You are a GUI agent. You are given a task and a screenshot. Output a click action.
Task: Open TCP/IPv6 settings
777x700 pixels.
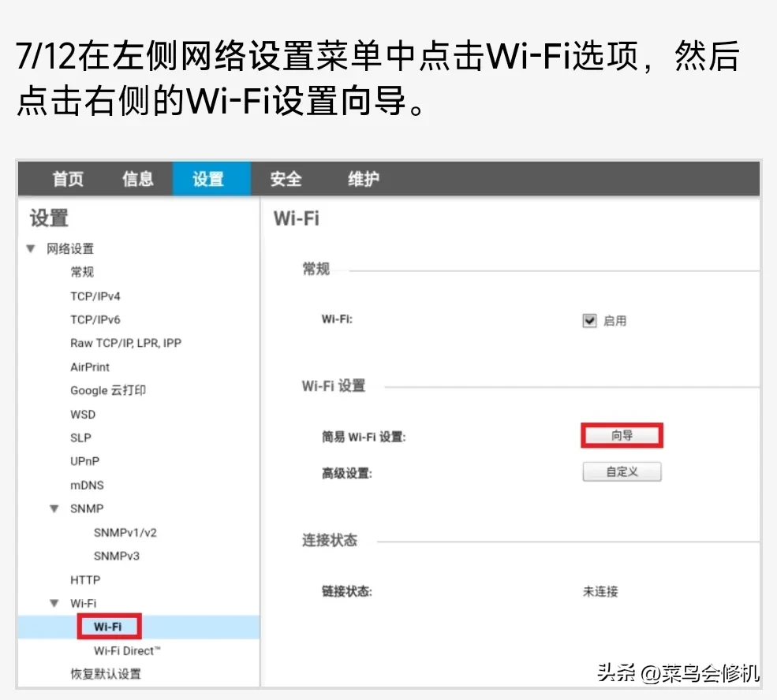[95, 319]
